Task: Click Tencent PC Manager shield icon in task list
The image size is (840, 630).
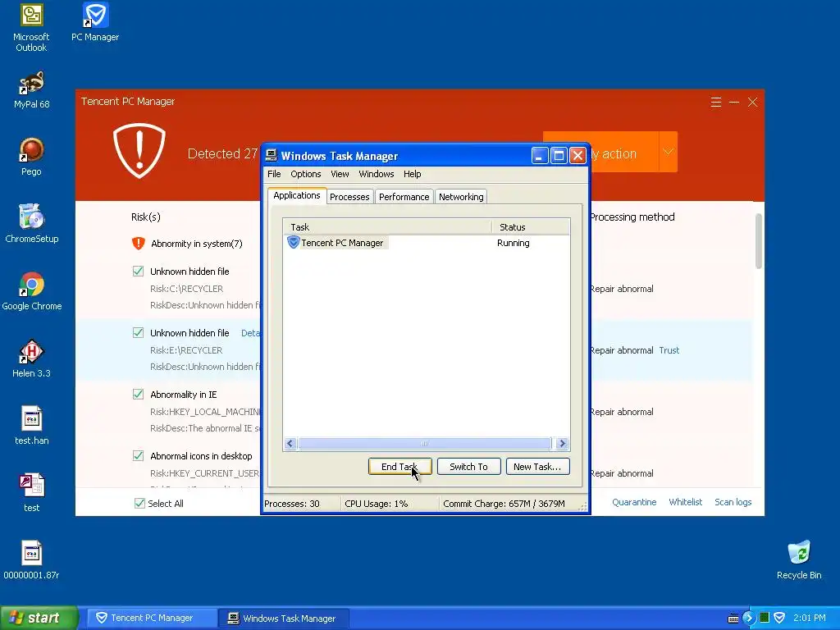Action: pyautogui.click(x=293, y=242)
